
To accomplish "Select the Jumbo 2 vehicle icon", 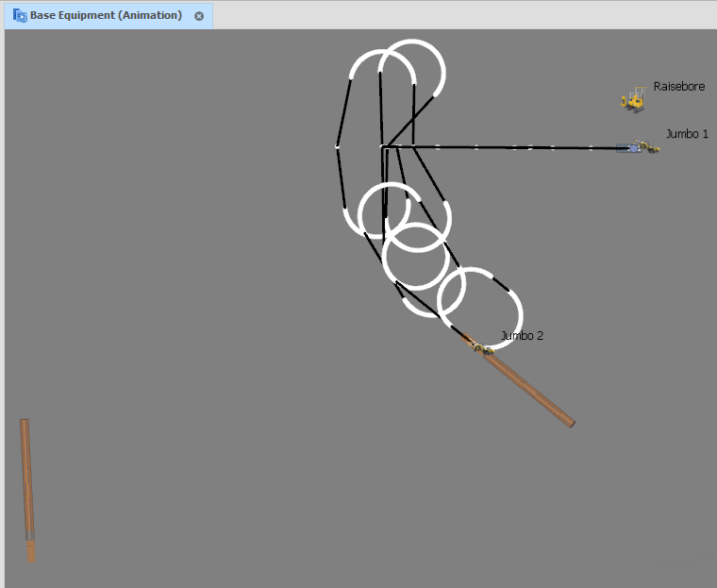I will coord(483,349).
